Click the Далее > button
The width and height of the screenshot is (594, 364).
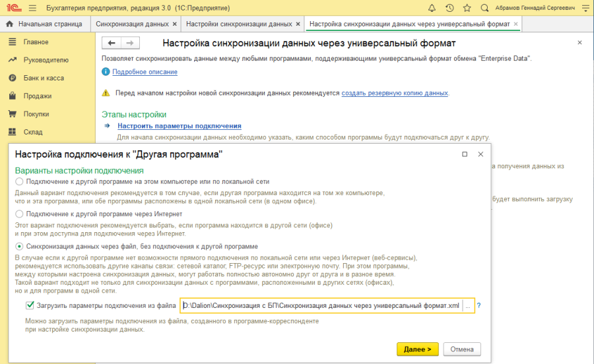pyautogui.click(x=418, y=349)
